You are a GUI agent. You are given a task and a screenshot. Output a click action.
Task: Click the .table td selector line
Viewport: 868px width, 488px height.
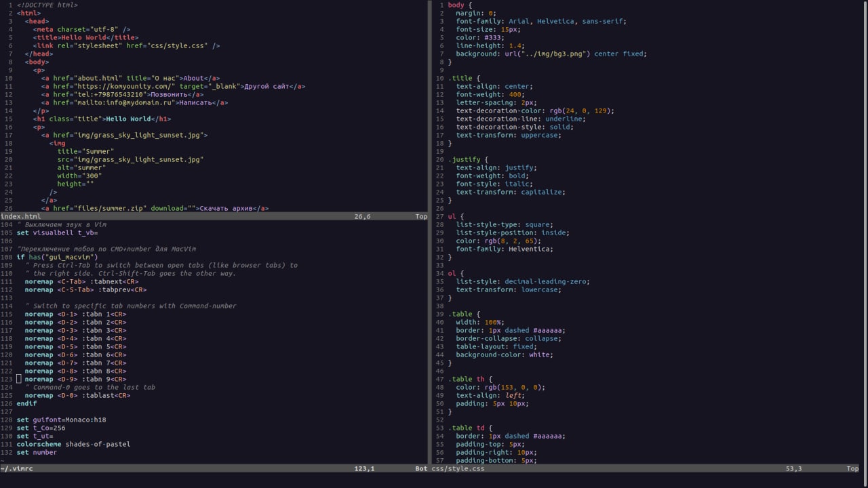coord(470,428)
